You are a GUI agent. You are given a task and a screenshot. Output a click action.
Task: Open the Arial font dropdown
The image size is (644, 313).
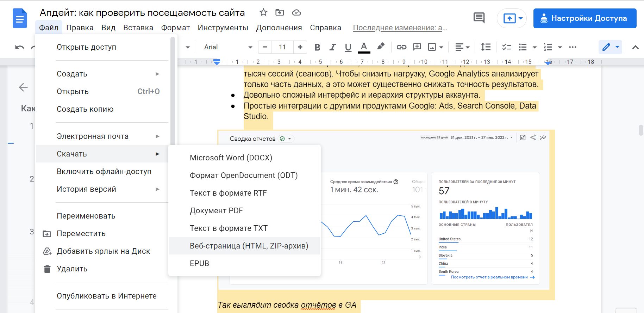(x=228, y=47)
